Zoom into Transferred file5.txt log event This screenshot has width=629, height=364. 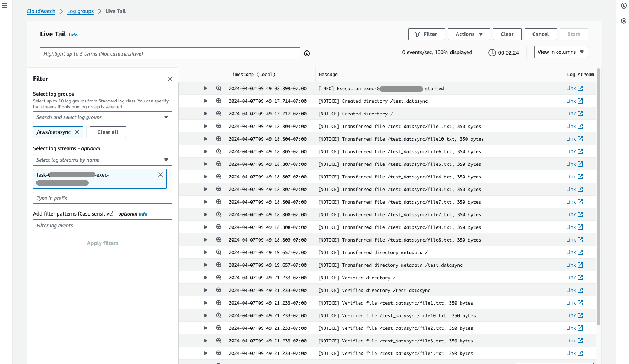click(219, 164)
